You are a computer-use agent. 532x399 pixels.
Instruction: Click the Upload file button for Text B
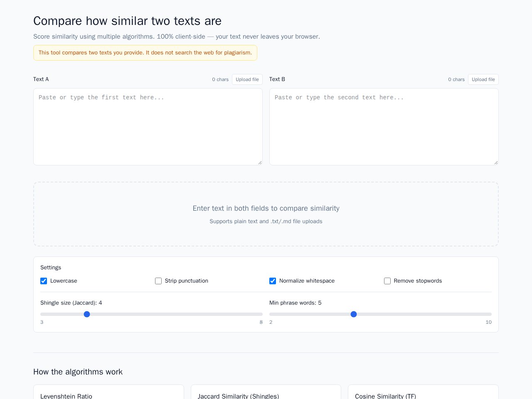483,79
